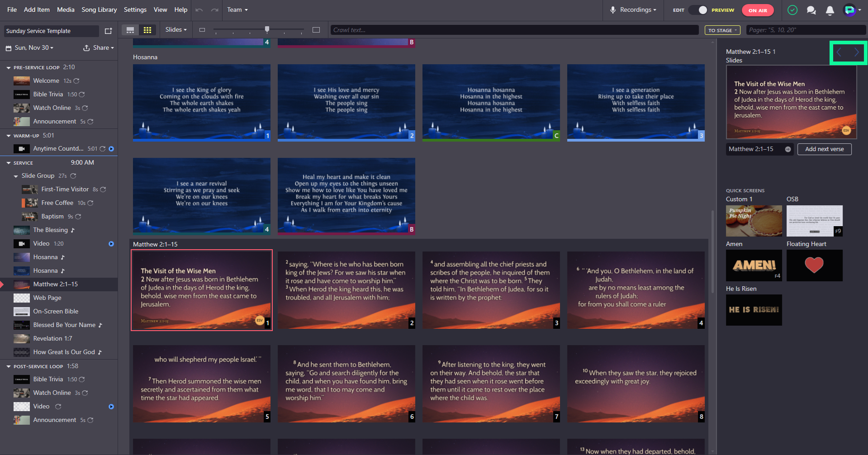Viewport: 868px width, 455px height.
Task: Collapse the Slide Group item
Action: [x=16, y=176]
